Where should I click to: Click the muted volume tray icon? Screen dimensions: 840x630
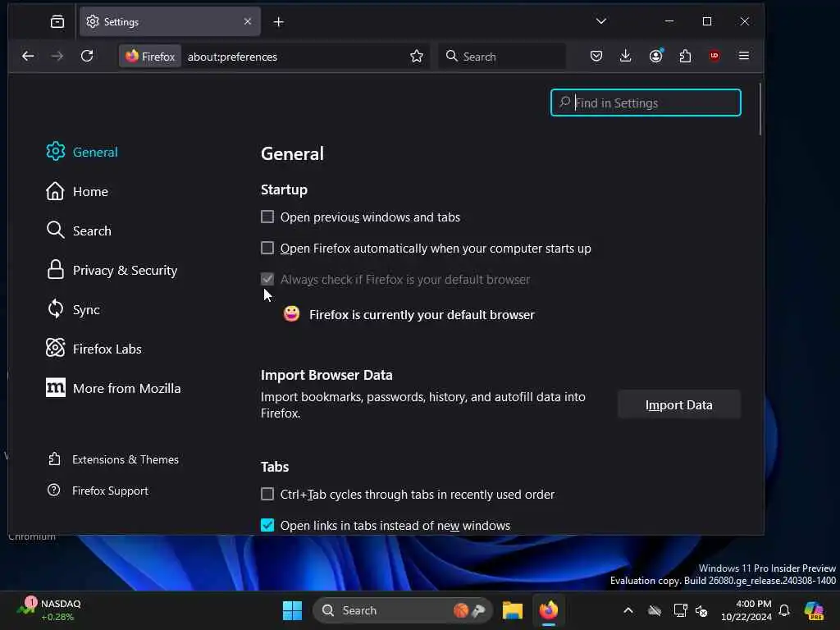[x=701, y=610]
